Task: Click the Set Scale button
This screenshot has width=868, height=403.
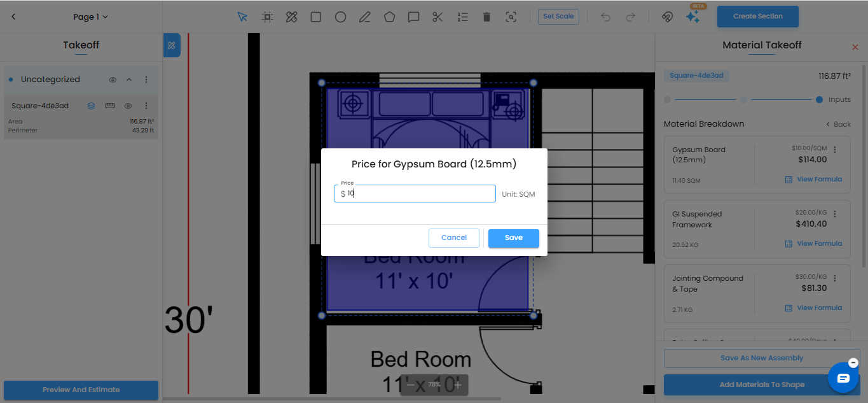Action: pyautogui.click(x=558, y=17)
